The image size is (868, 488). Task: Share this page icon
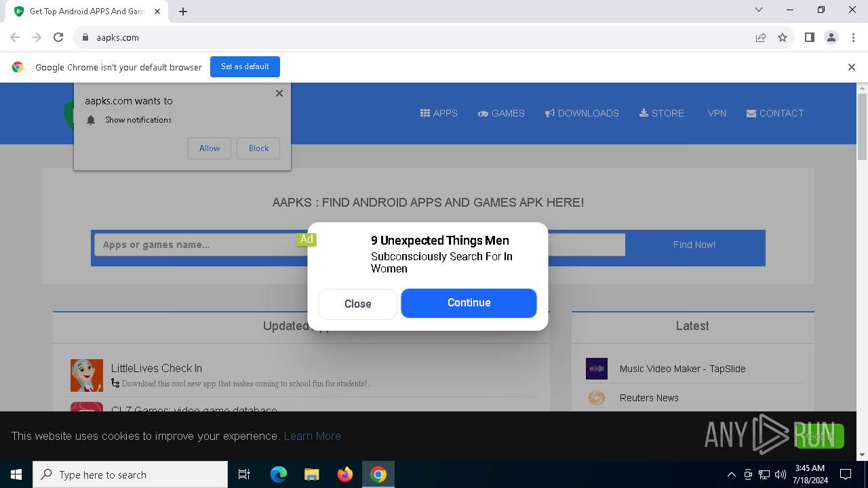(x=761, y=37)
